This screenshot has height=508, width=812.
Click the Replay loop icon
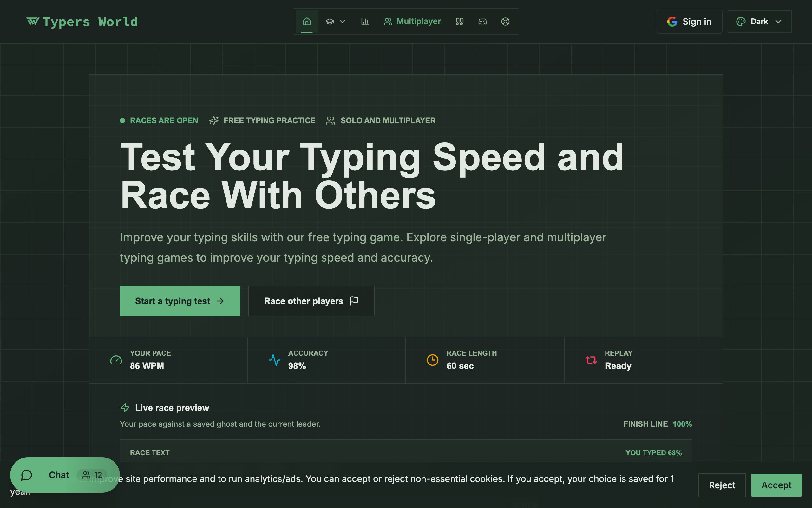coord(591,360)
